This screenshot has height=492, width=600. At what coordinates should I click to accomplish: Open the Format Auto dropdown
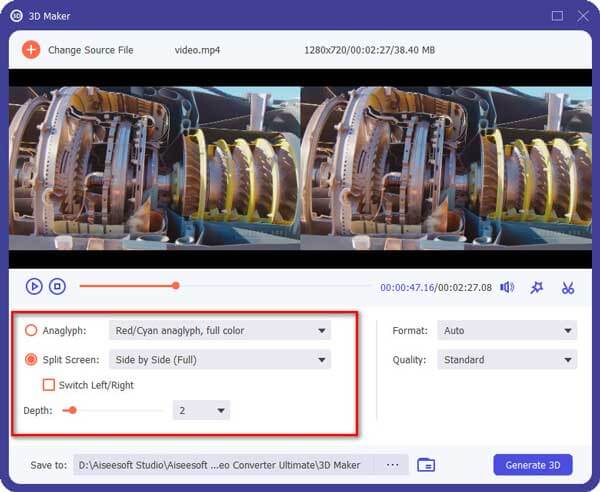click(x=507, y=331)
